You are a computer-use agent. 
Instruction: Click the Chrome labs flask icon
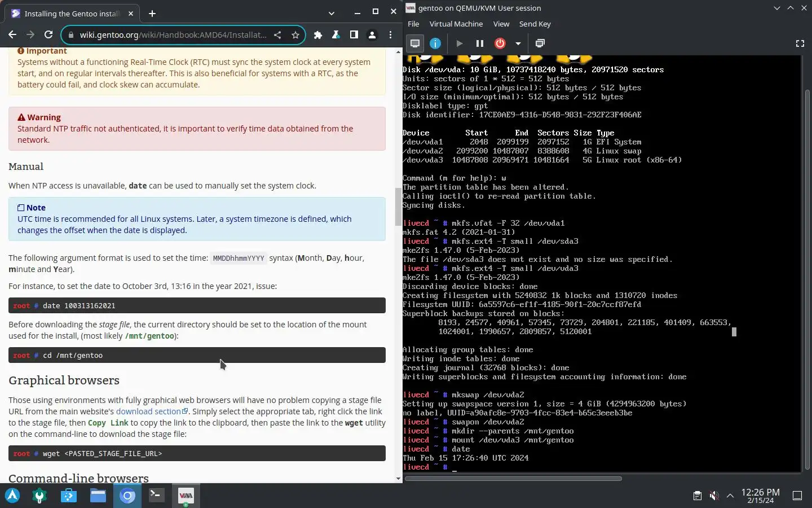click(336, 35)
